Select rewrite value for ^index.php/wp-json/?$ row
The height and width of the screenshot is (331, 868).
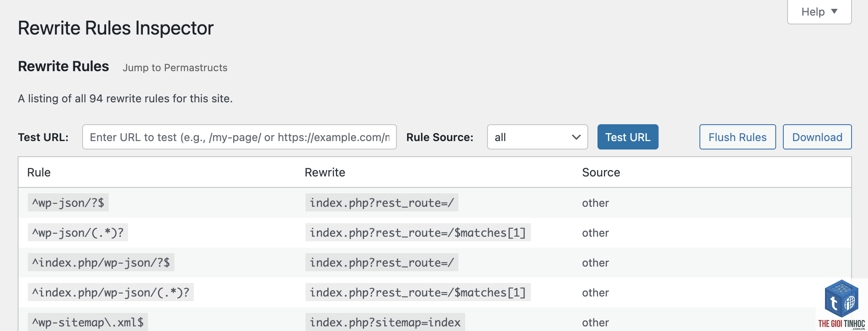(382, 262)
